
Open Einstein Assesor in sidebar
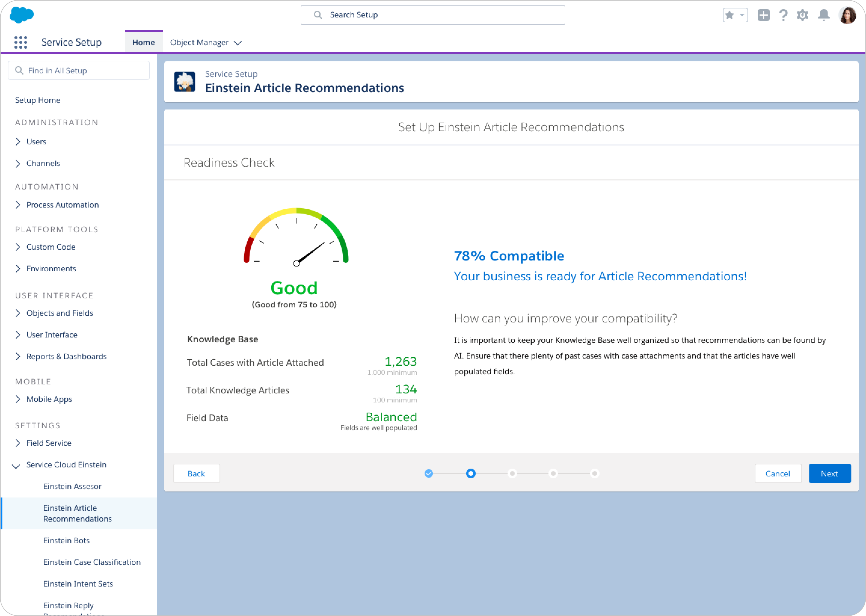72,486
